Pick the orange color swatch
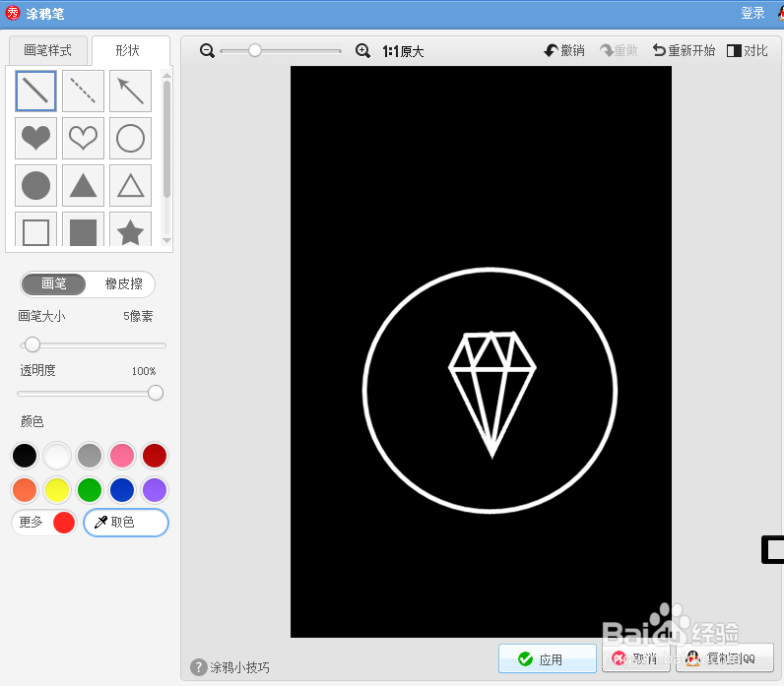The image size is (784, 686). click(25, 489)
